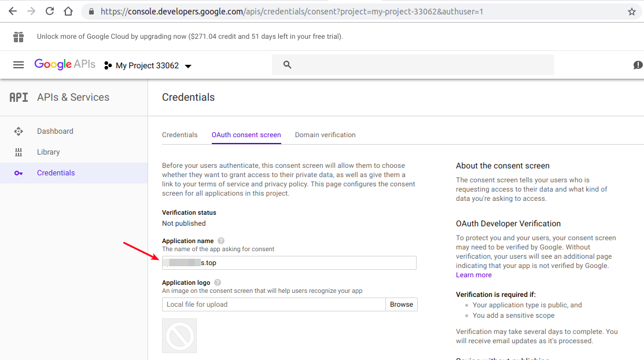Open the help icon next to Application logo
Viewport: 644px width, 360px height.
pos(218,282)
